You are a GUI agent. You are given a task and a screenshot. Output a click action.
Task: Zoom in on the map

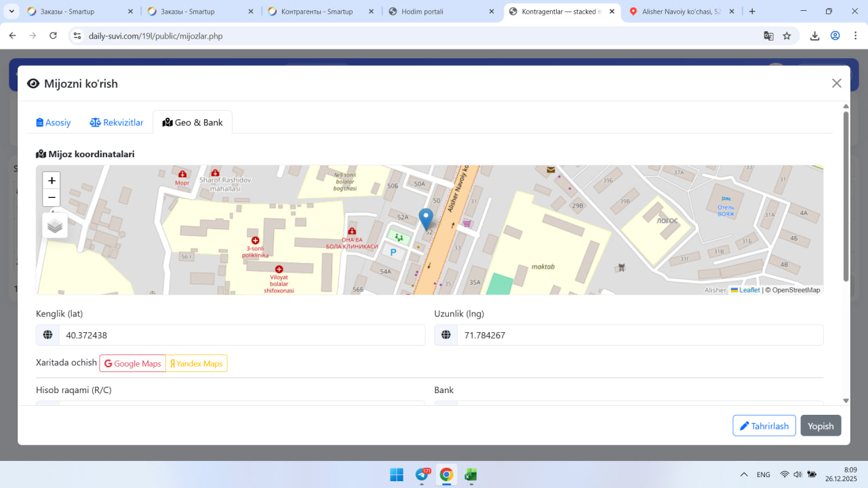(52, 181)
